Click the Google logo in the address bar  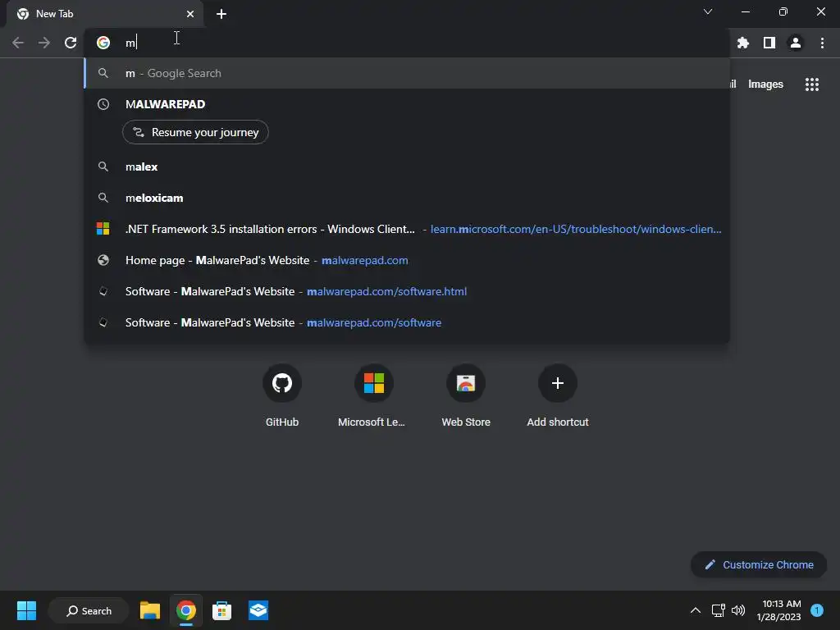coord(103,43)
